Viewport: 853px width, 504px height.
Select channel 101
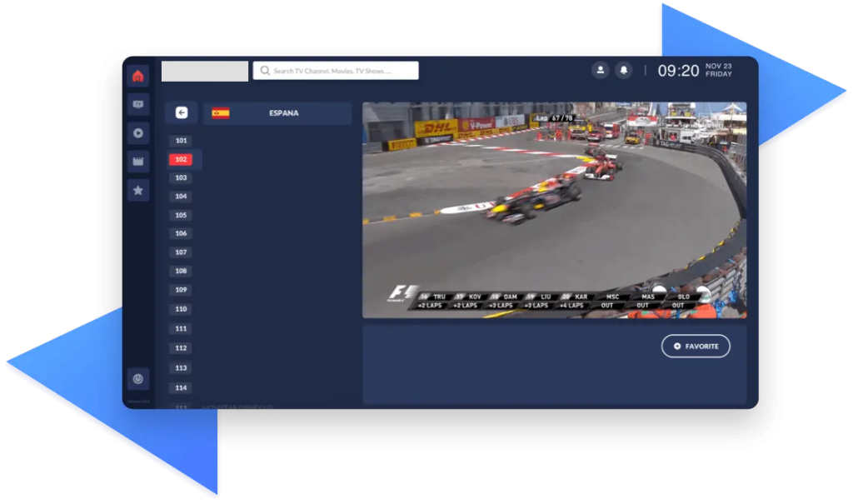[x=182, y=141]
